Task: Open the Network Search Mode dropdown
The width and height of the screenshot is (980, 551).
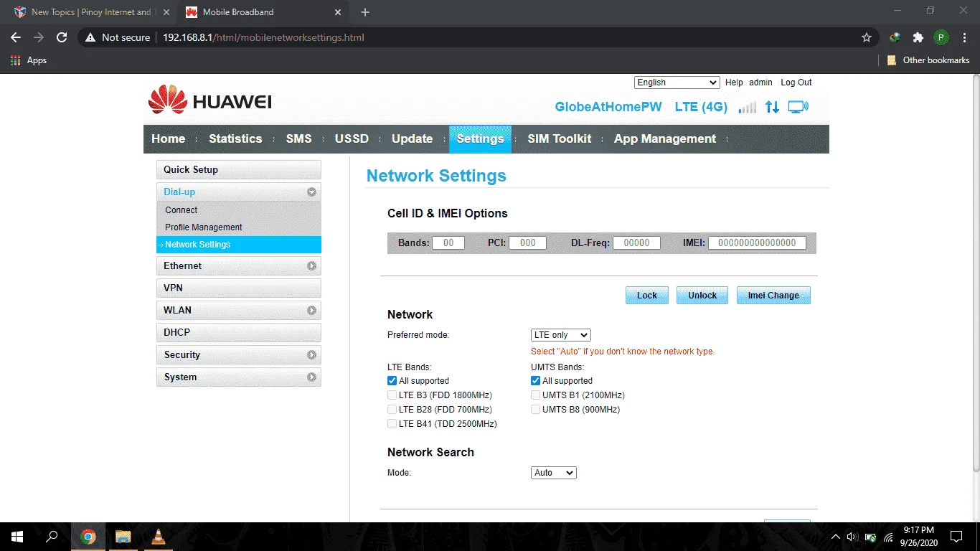Action: [x=554, y=473]
